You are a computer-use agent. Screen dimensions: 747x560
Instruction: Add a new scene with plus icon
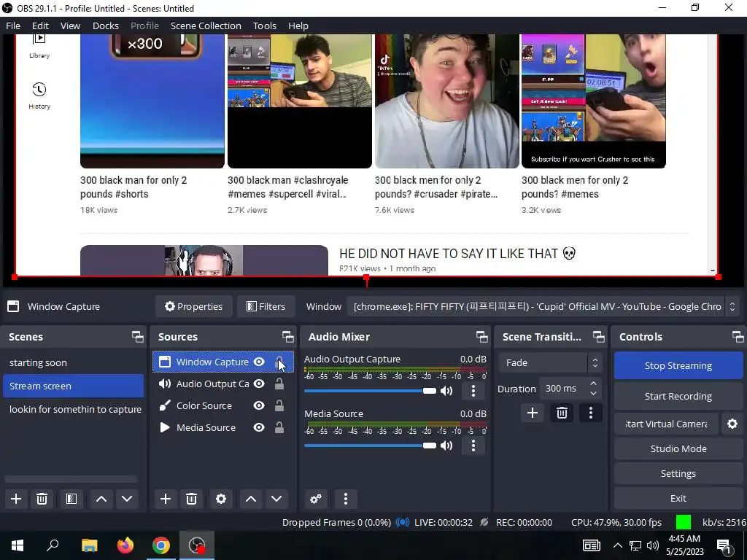pyautogui.click(x=16, y=499)
